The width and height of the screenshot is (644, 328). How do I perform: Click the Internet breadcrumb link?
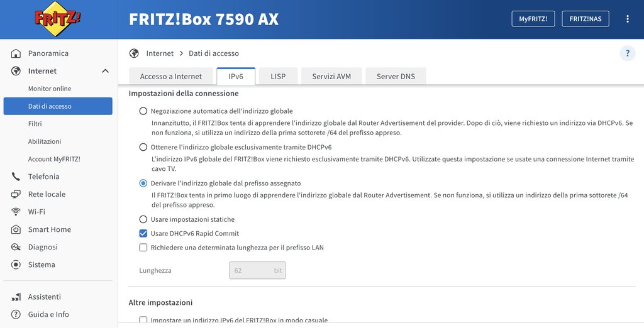160,53
